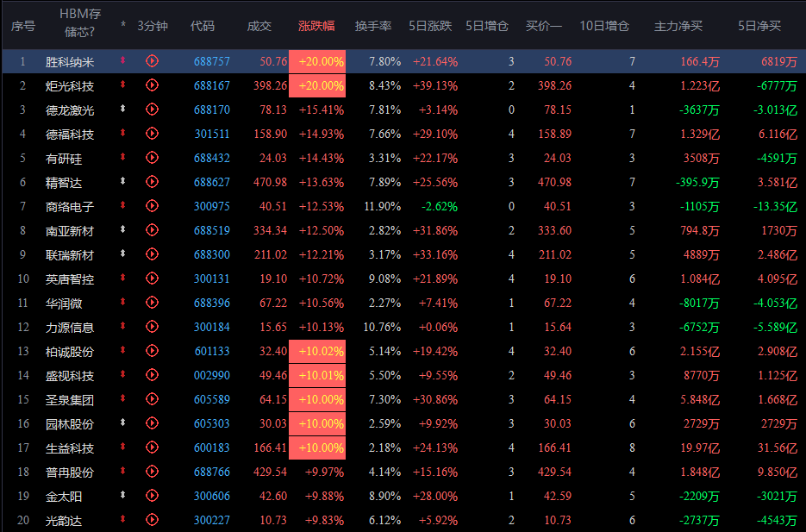Click the HBM存储芯? column header
Image resolution: width=806 pixels, height=532 pixels.
79,23
